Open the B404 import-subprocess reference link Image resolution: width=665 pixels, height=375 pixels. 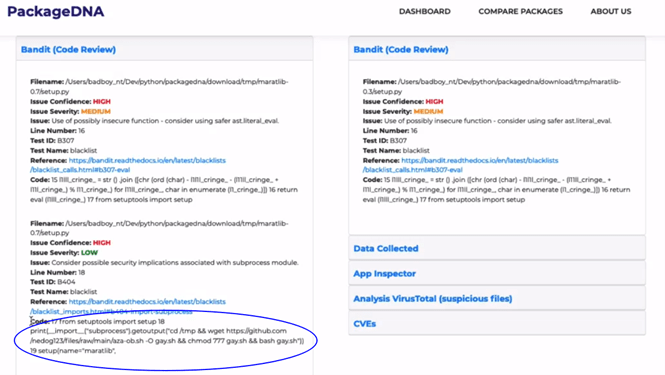[x=128, y=306]
